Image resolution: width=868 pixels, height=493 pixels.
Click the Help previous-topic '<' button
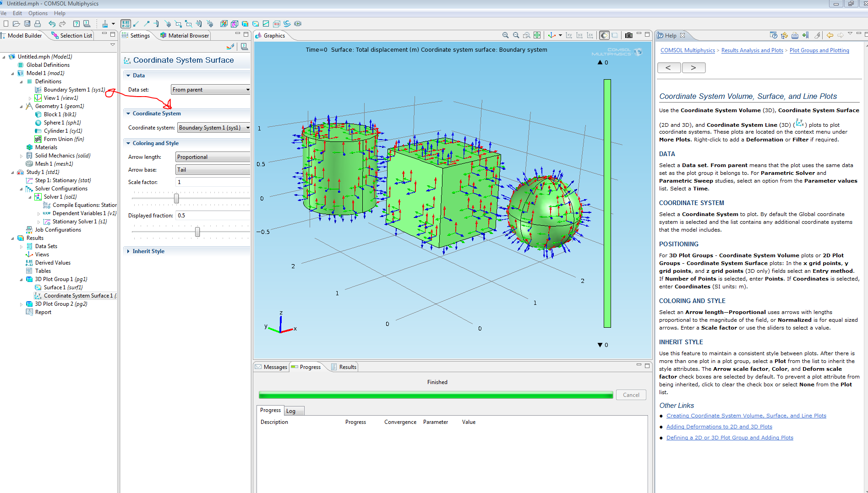point(669,68)
